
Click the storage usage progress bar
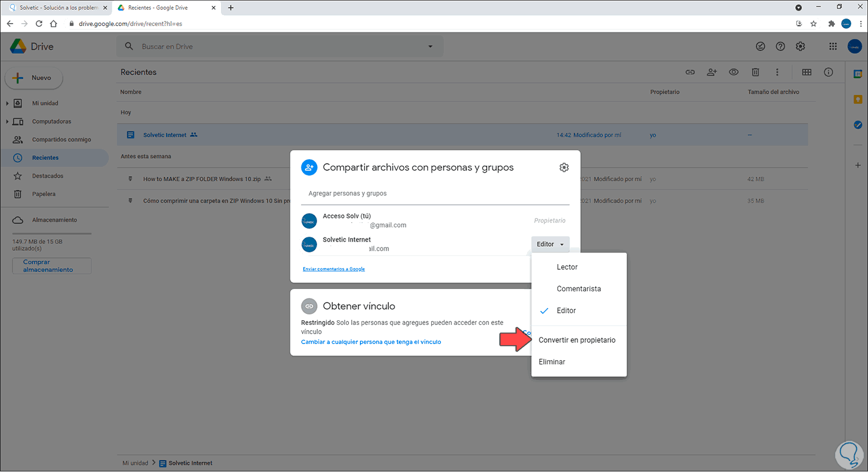point(52,233)
